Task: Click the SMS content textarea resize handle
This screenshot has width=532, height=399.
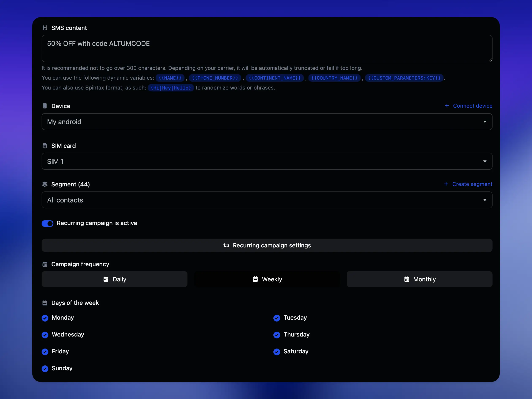Action: [490, 60]
